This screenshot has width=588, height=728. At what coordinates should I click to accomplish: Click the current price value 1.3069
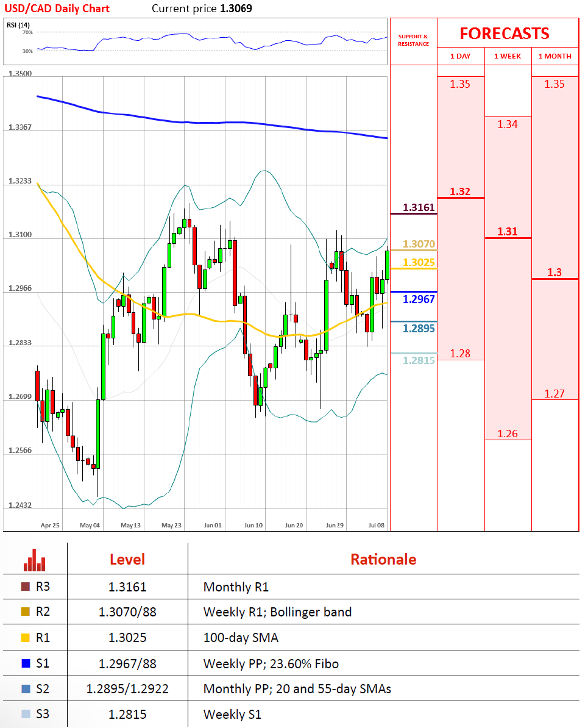coord(236,9)
